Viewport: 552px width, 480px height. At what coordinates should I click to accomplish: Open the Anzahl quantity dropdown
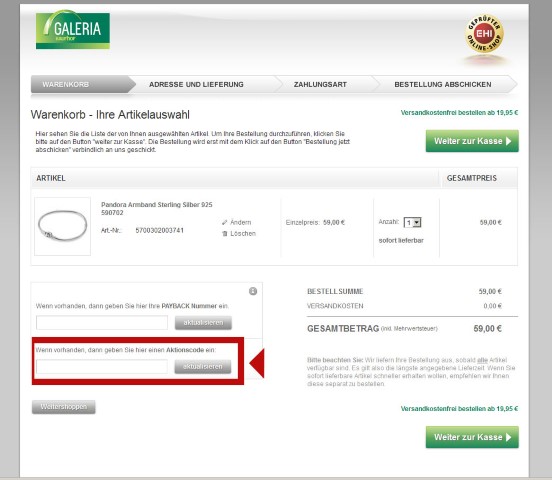(413, 223)
